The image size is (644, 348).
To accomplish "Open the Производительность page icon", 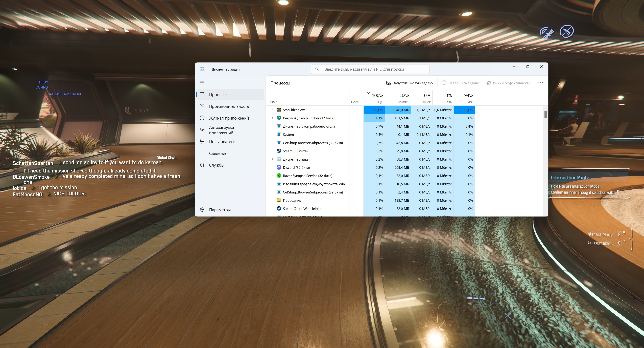I will [x=202, y=106].
